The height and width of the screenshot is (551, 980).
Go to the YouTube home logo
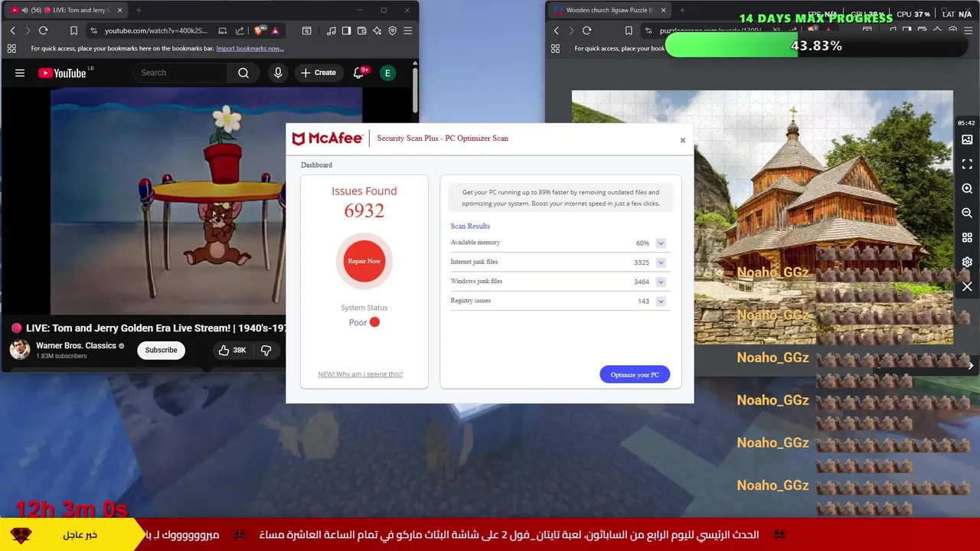tap(63, 73)
